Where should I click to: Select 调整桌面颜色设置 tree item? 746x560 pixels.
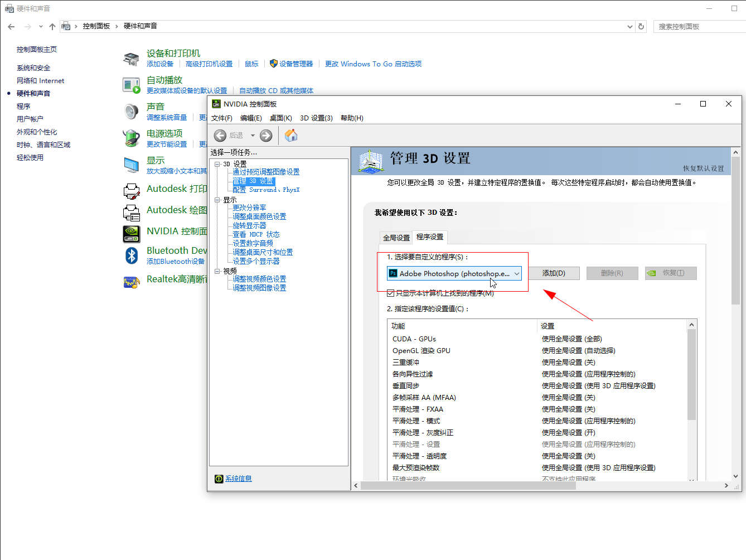pyautogui.click(x=259, y=216)
